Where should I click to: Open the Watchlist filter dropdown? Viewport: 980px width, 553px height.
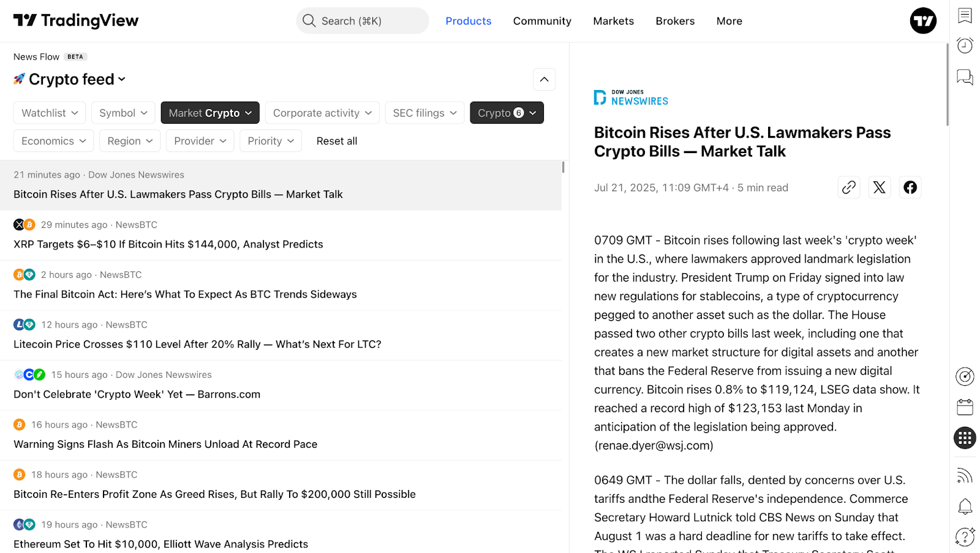click(x=50, y=113)
